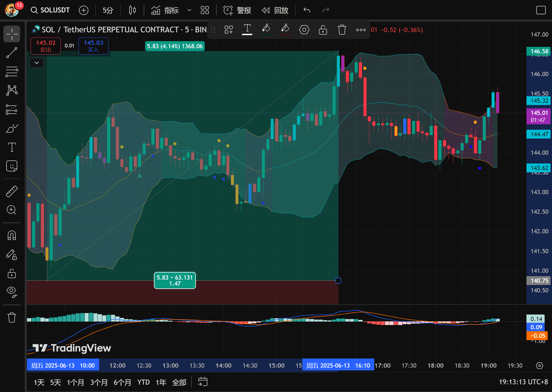Open go-to-date calendar icon
This screenshot has height=392, width=552.
click(203, 382)
